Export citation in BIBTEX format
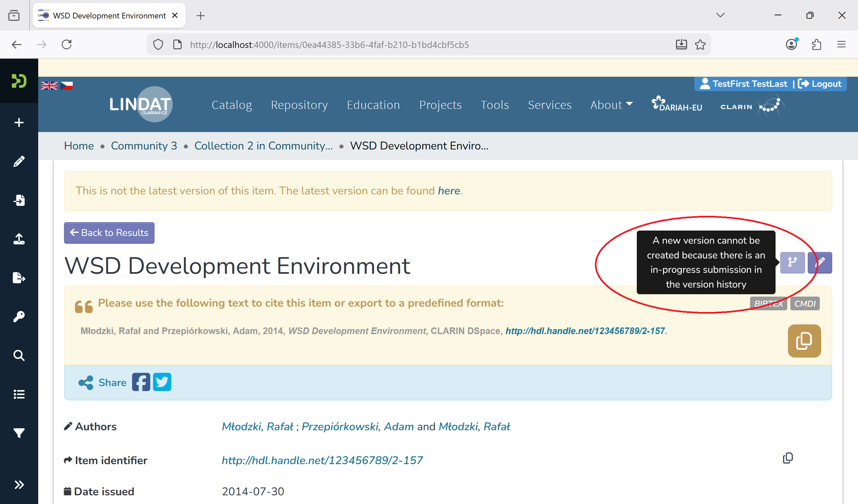This screenshot has height=504, width=858. pyautogui.click(x=769, y=303)
